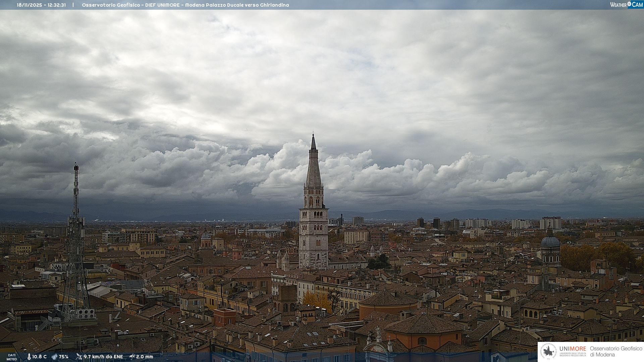This screenshot has height=362, width=644.
Task: Click the camera lens in WeatherCam logo
Action: 629,4
